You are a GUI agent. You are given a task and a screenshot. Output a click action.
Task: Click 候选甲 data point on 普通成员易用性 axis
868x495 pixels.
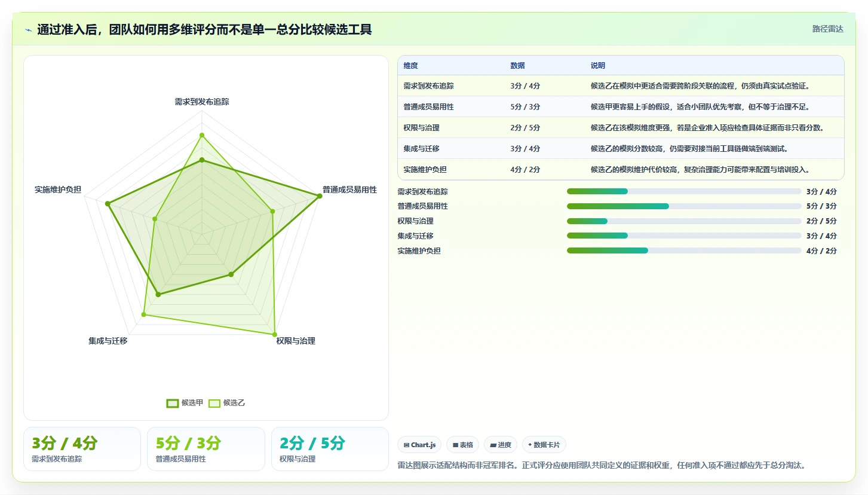(320, 196)
